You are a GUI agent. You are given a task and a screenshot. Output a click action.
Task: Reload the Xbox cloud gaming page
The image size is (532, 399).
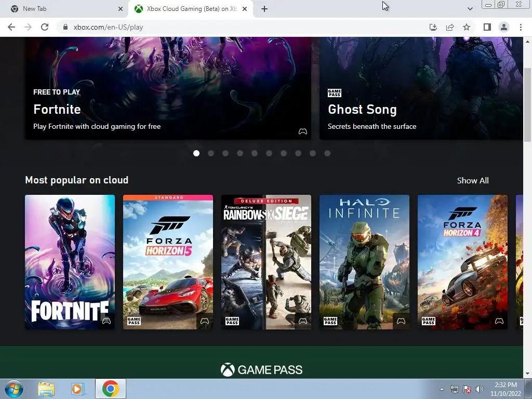(x=45, y=27)
